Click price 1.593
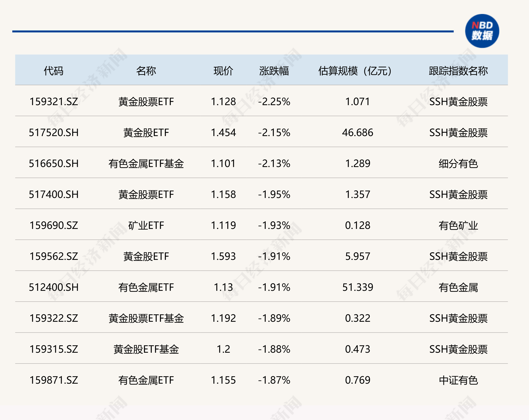Viewport: 529px width, 420px height. click(223, 256)
